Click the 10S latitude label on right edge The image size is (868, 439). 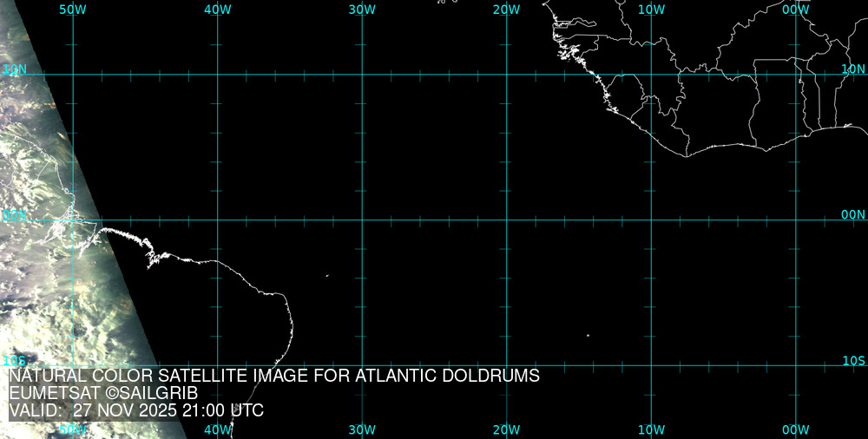pos(854,360)
